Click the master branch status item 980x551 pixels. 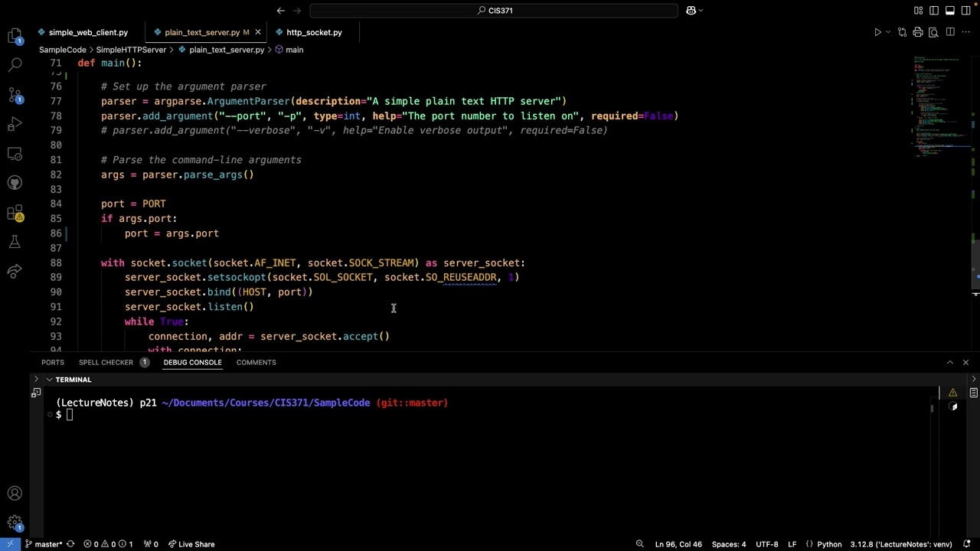pyautogui.click(x=43, y=544)
